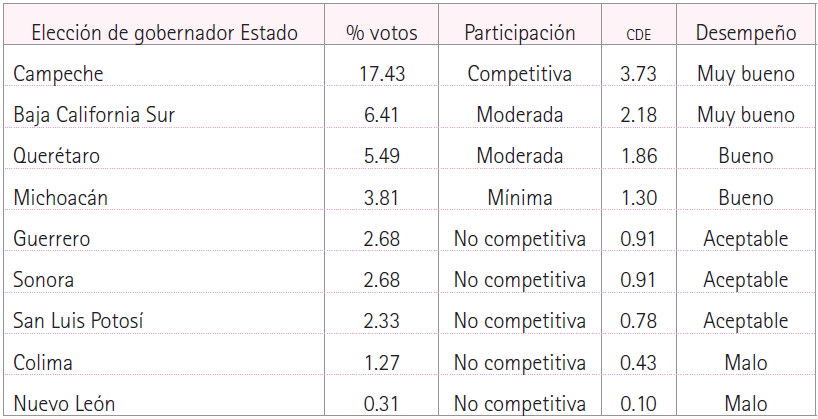This screenshot has width=818, height=419.
Task: Click the "Elección de gobernador Estado" column header
Action: point(165,32)
